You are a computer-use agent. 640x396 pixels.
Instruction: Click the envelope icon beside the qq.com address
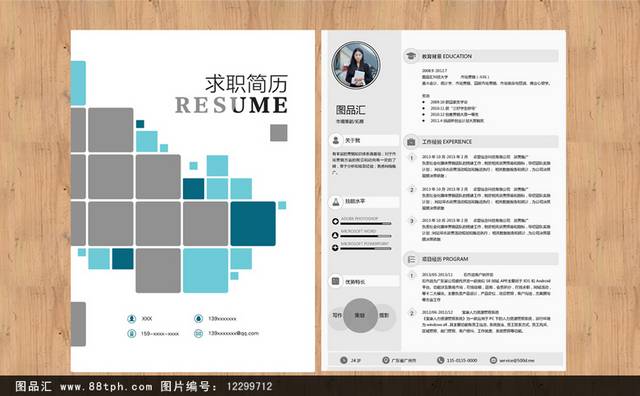point(198,334)
